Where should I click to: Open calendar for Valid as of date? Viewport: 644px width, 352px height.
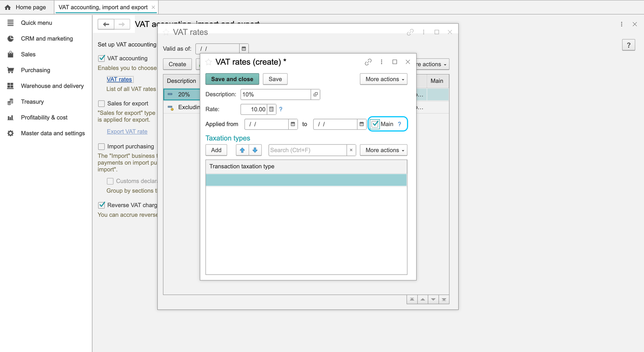[x=244, y=49]
